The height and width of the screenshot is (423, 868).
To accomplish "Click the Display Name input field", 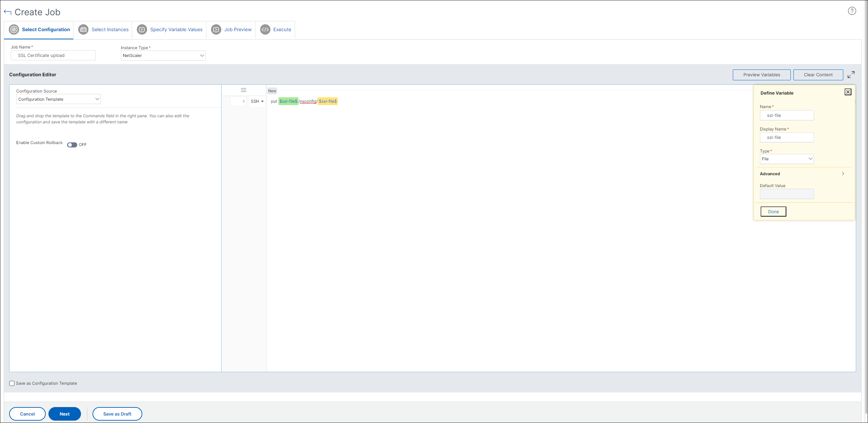I will (787, 138).
